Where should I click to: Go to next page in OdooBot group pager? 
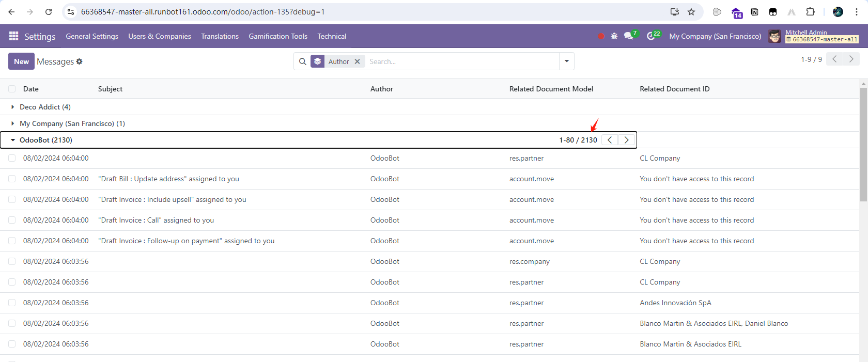click(627, 140)
